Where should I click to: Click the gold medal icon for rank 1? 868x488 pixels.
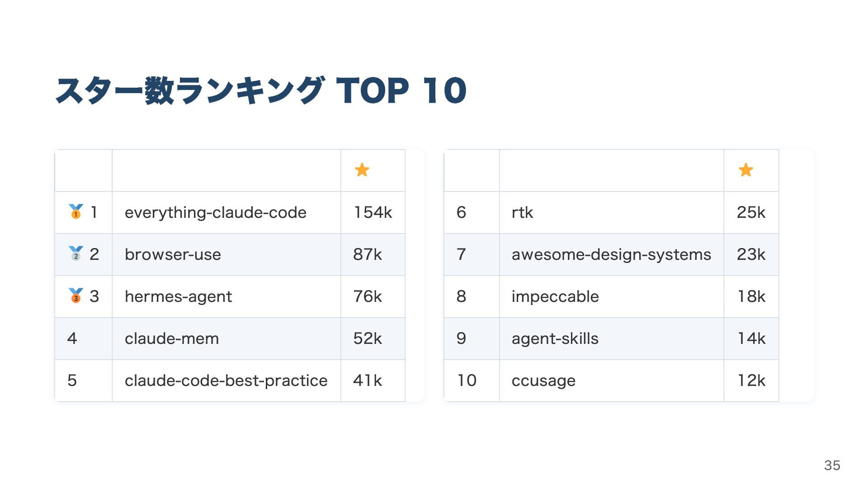click(76, 211)
